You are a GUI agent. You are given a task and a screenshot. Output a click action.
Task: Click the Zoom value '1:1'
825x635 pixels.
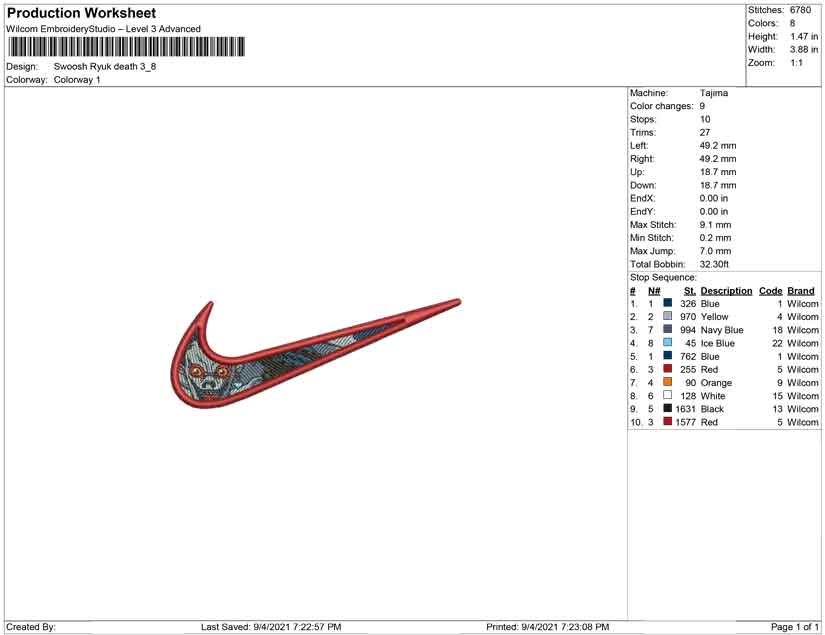797,63
